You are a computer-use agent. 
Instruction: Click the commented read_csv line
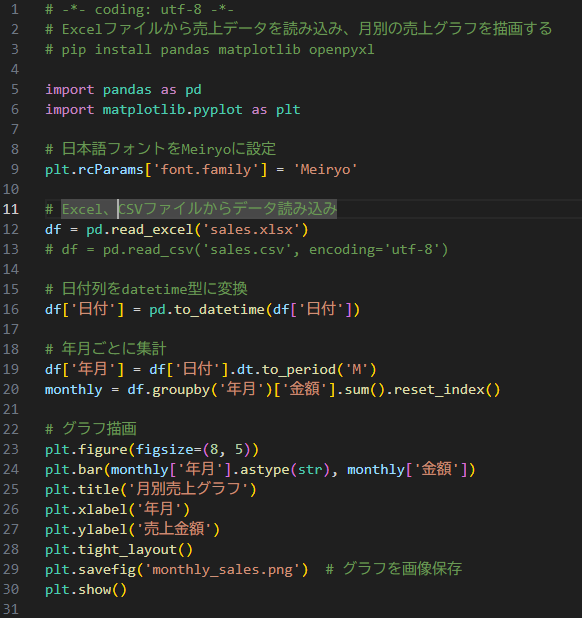coord(247,249)
